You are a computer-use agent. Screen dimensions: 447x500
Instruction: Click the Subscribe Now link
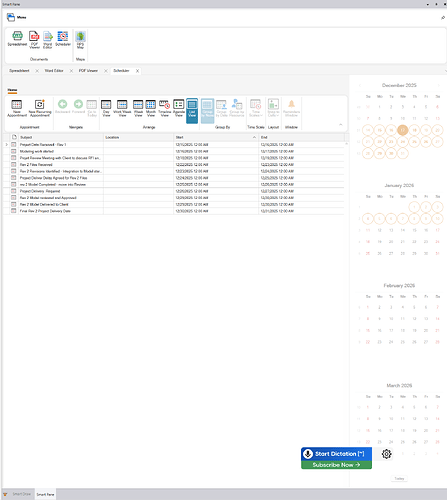pos(336,465)
